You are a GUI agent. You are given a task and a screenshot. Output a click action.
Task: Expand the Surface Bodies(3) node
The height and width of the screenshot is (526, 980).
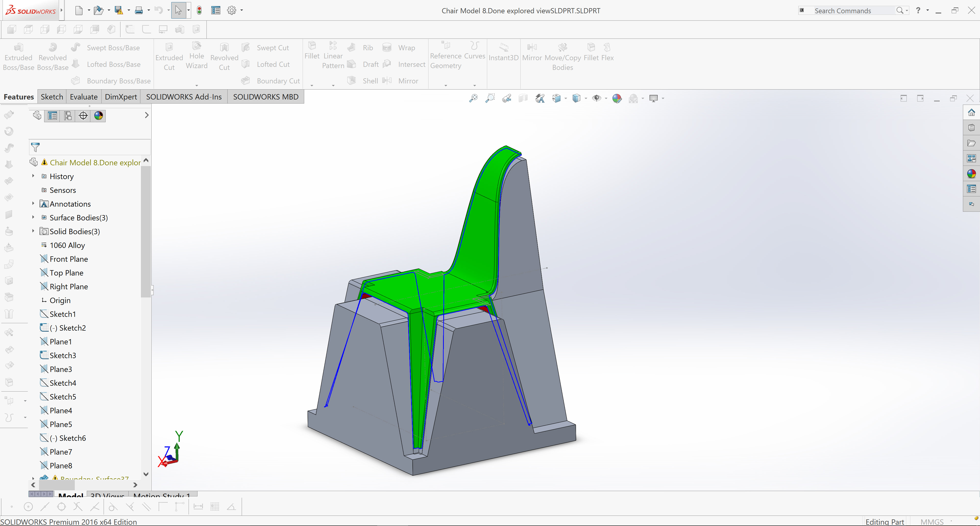[x=33, y=217]
